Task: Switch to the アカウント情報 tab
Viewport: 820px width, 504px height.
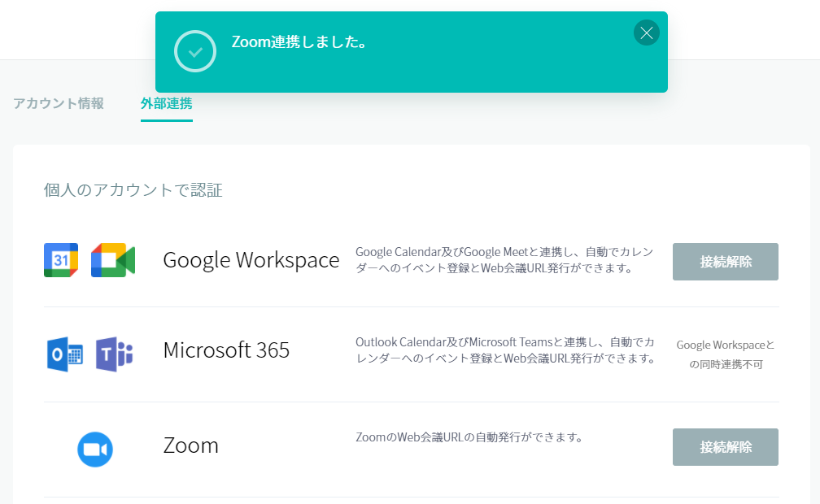Action: [x=59, y=103]
